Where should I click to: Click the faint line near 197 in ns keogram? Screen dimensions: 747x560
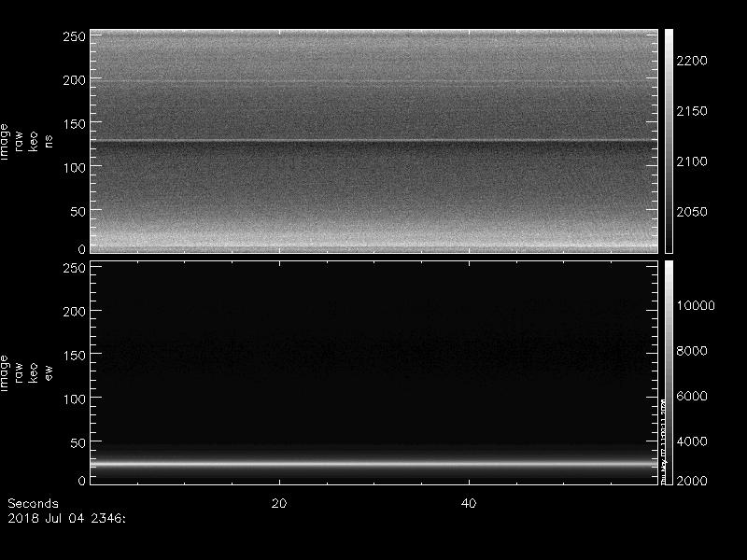click(374, 81)
